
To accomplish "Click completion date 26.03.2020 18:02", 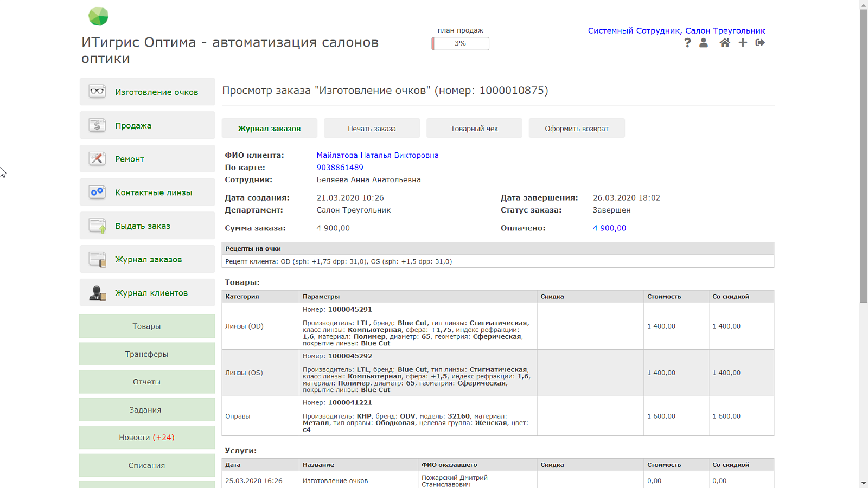I will (626, 198).
